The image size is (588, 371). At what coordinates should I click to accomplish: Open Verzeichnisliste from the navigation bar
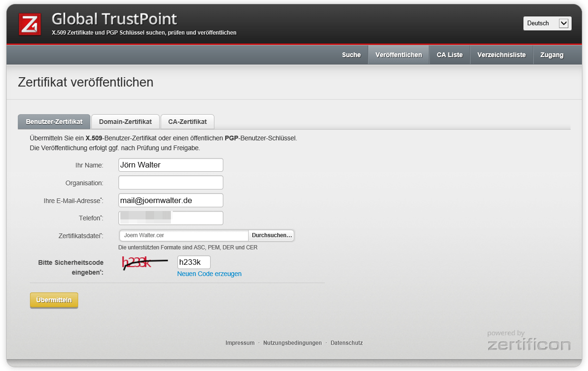click(501, 55)
